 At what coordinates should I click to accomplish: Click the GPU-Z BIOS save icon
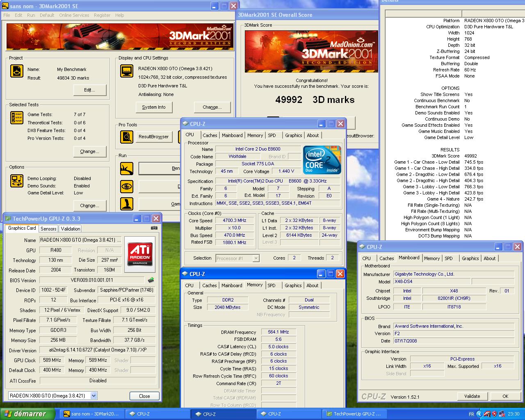(x=151, y=280)
